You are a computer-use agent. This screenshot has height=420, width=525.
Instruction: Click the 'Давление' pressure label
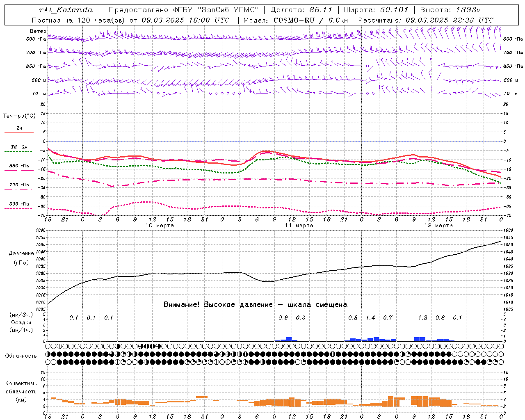point(21,253)
